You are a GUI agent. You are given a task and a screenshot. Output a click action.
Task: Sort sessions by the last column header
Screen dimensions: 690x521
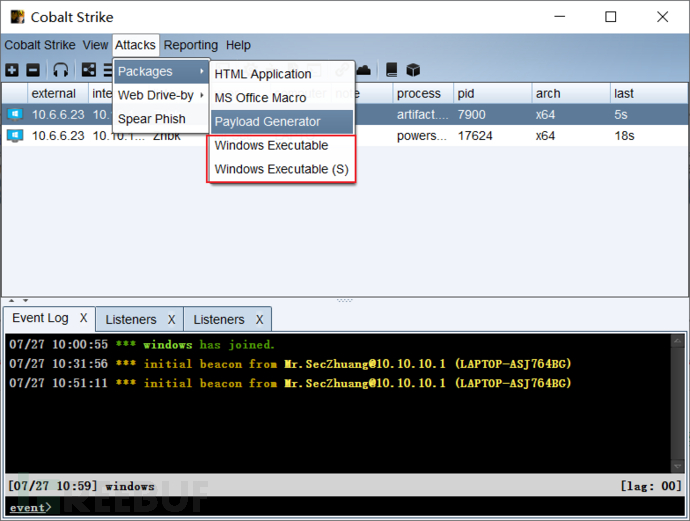click(646, 93)
